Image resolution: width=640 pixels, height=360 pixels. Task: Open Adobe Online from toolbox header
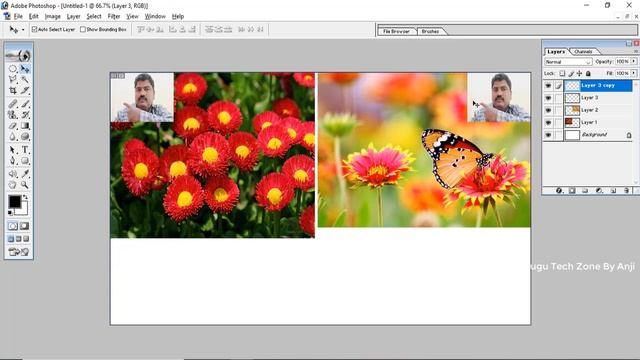coord(19,55)
